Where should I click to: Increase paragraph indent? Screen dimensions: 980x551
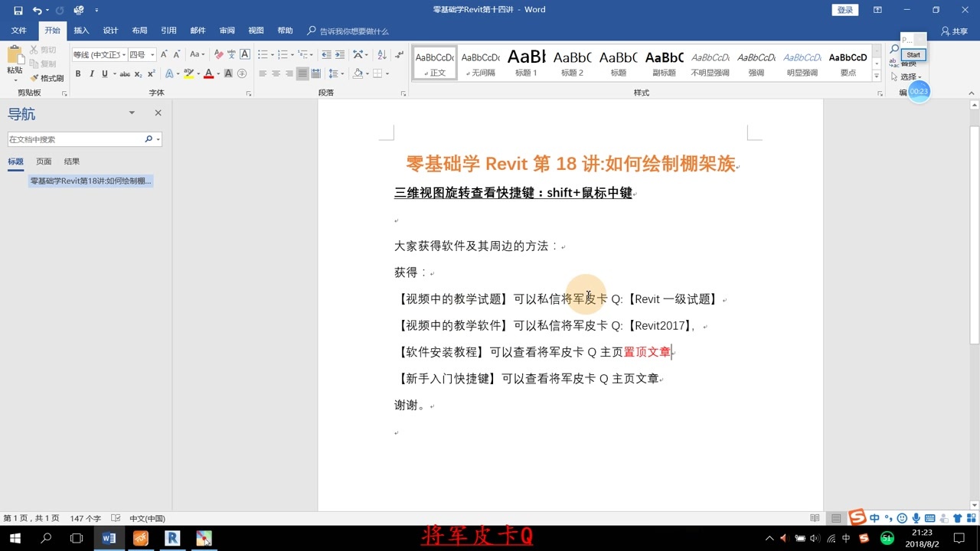point(339,54)
